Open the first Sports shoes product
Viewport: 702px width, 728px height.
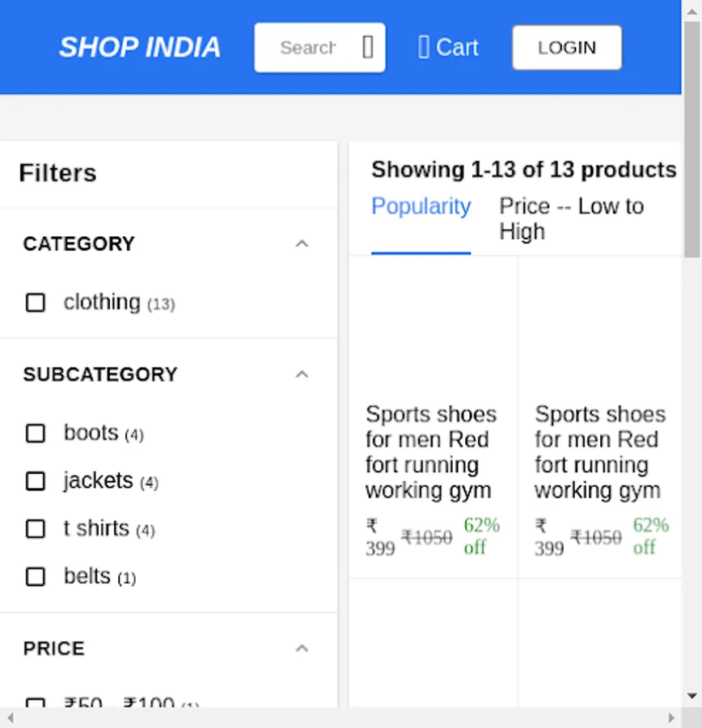(x=431, y=452)
